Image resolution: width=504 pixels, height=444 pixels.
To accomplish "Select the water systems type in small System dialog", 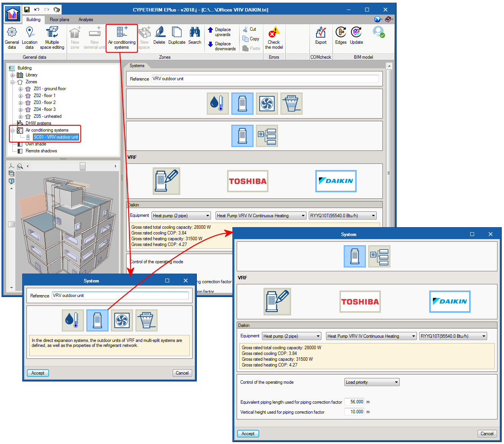I will 73,320.
